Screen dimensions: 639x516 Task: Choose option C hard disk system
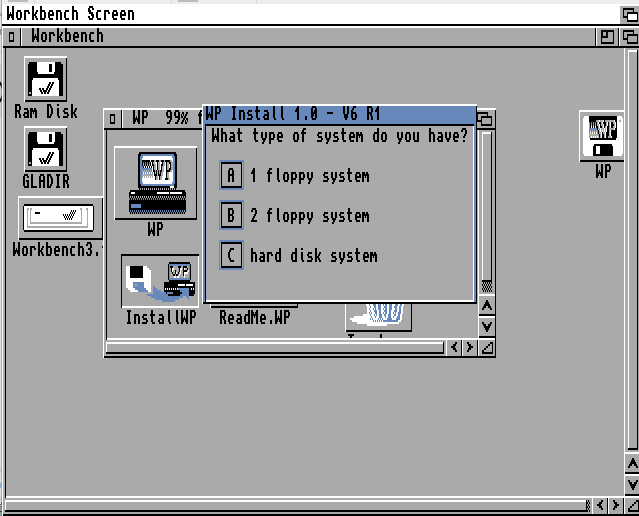pos(231,255)
